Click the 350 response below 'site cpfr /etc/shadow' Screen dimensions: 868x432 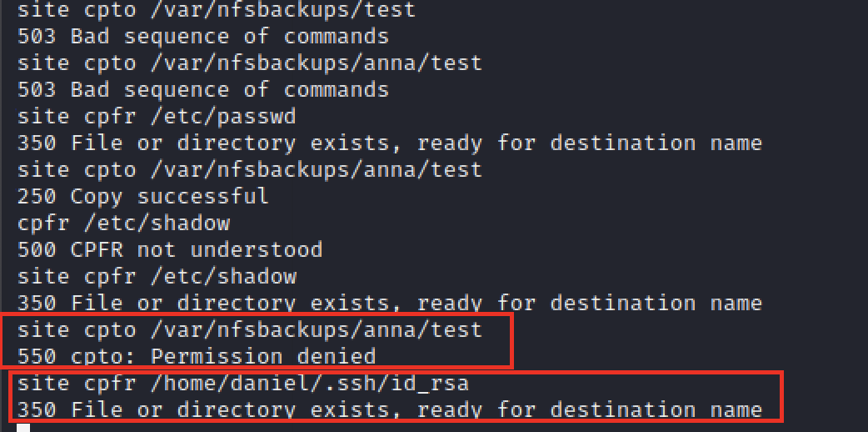pyautogui.click(x=389, y=303)
